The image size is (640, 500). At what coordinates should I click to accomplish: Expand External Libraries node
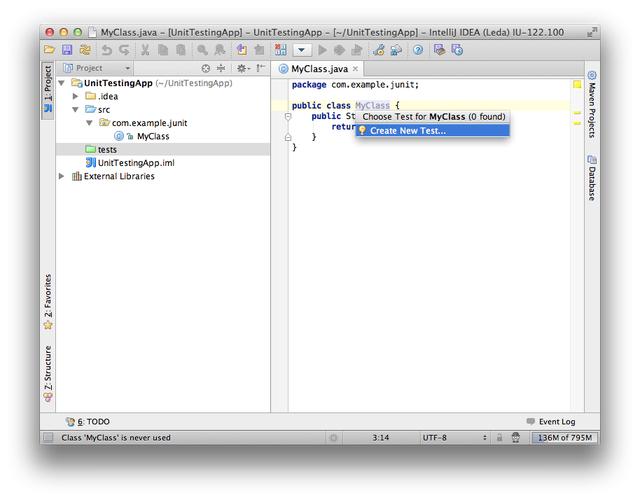pyautogui.click(x=62, y=176)
